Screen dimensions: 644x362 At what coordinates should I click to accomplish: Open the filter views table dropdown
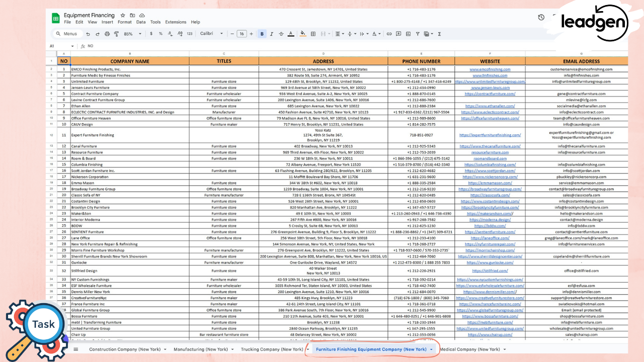pos(428,34)
